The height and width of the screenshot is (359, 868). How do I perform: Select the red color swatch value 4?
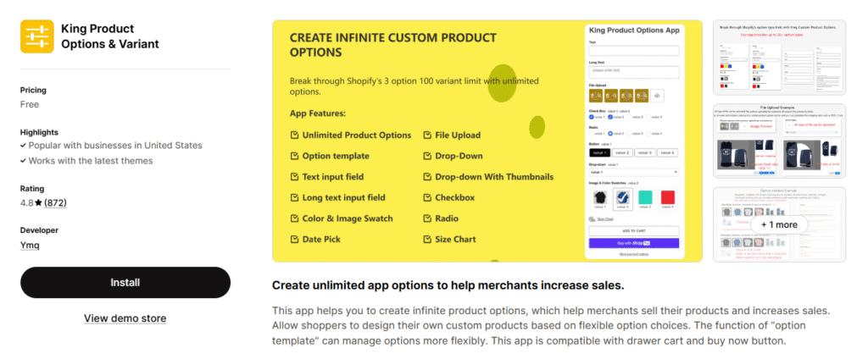point(667,198)
